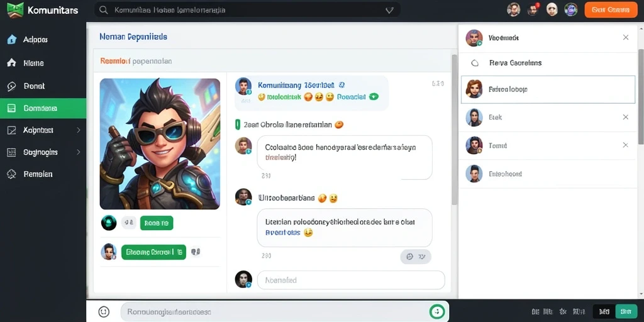Select Hlame home sidebar item
This screenshot has height=322, width=644.
(x=43, y=63)
